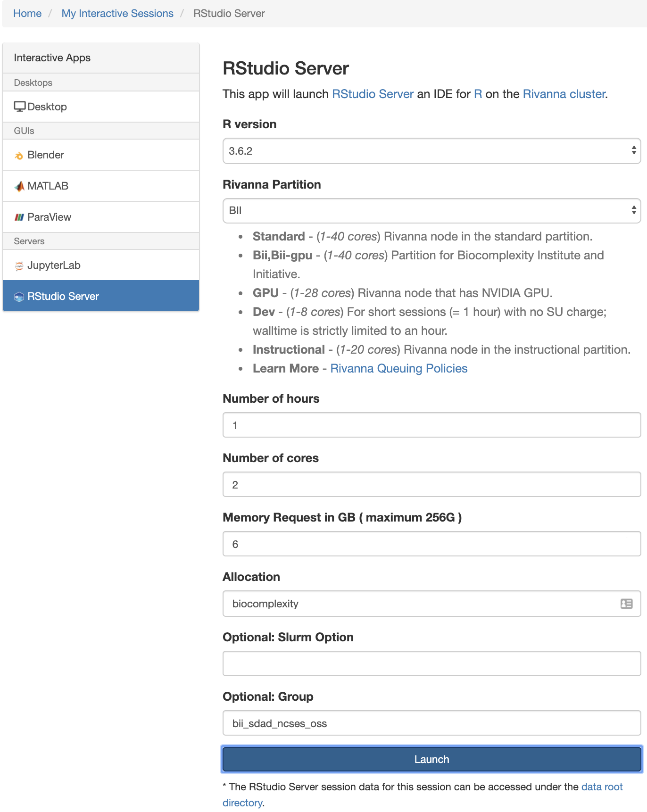Select Blender from the GUIs list
647x812 pixels.
101,155
